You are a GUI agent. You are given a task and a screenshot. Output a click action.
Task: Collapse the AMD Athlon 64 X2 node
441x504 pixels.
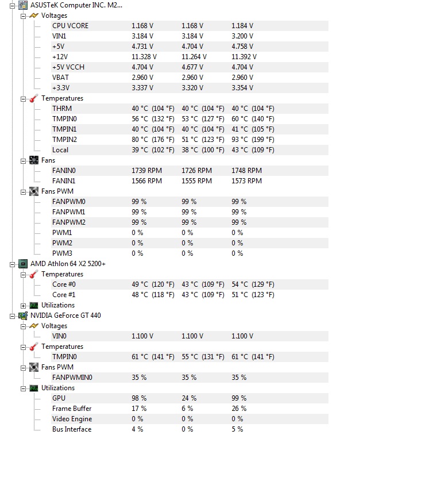(13, 264)
